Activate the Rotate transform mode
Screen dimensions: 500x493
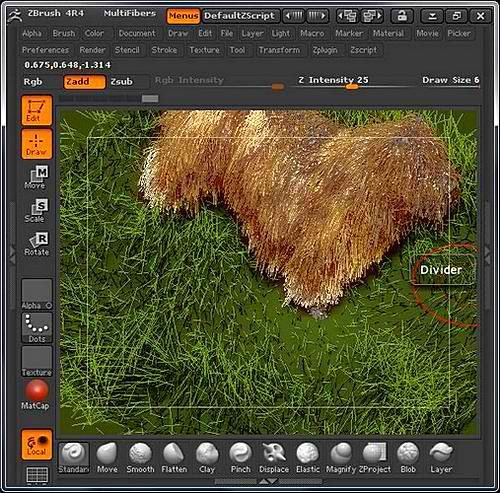(37, 244)
